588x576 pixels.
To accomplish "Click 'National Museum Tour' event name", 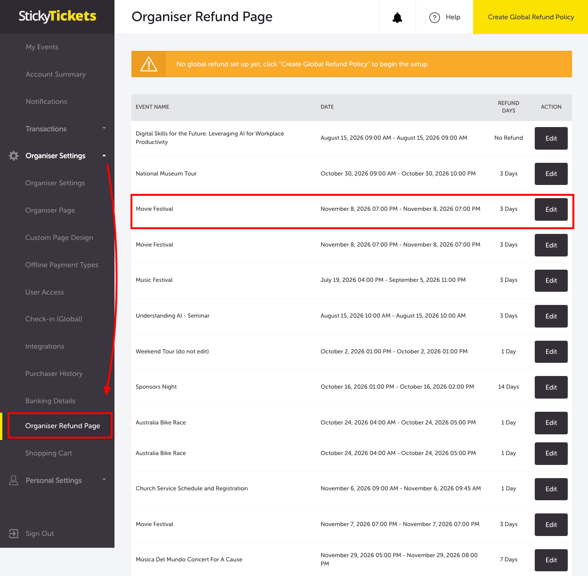I will 166,174.
